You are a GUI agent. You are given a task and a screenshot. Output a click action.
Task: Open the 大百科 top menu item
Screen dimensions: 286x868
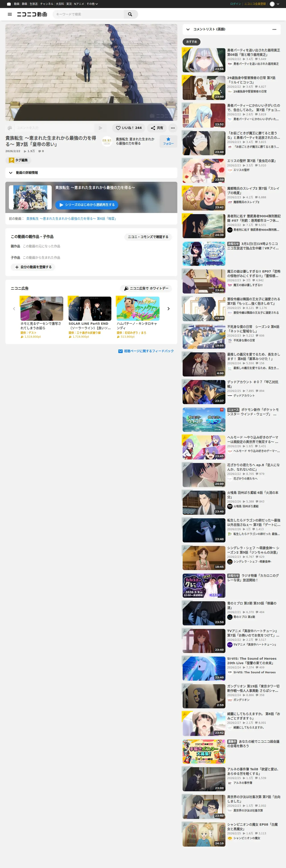point(60,4)
